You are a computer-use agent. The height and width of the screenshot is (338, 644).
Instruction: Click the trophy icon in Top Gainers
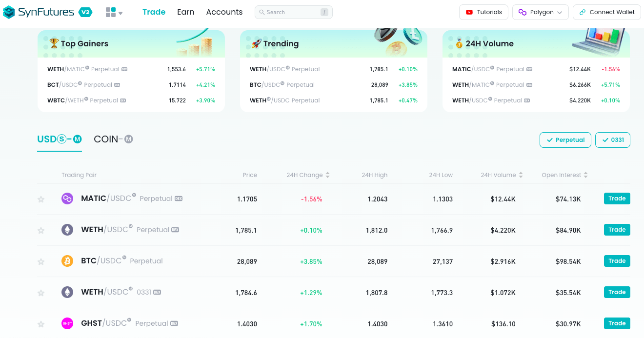click(x=54, y=43)
